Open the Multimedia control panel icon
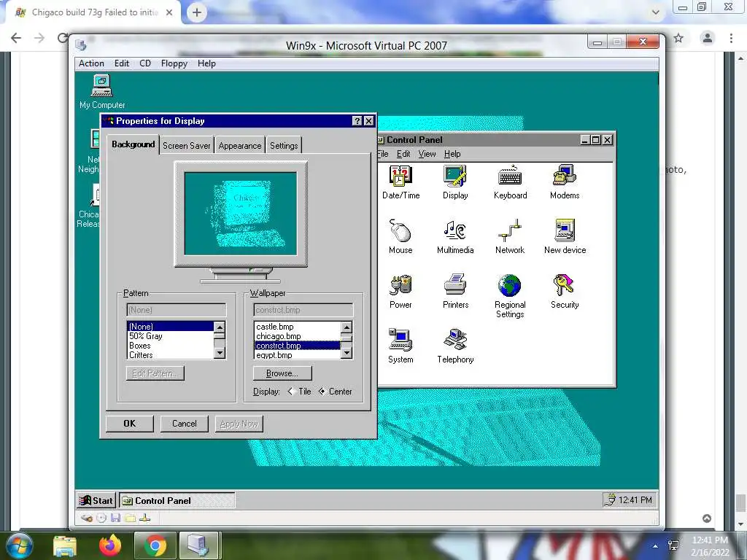This screenshot has height=560, width=747. click(x=455, y=237)
